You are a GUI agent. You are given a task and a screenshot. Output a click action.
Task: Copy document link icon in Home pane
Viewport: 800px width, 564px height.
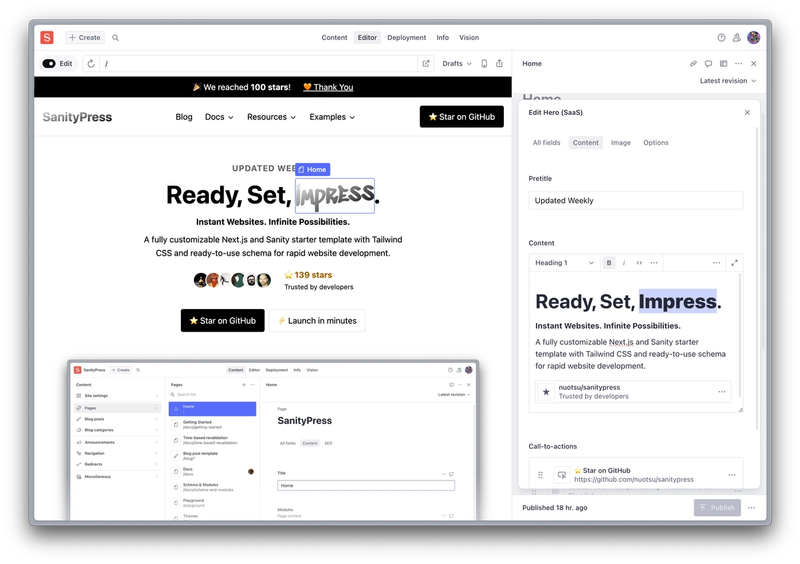click(x=693, y=64)
